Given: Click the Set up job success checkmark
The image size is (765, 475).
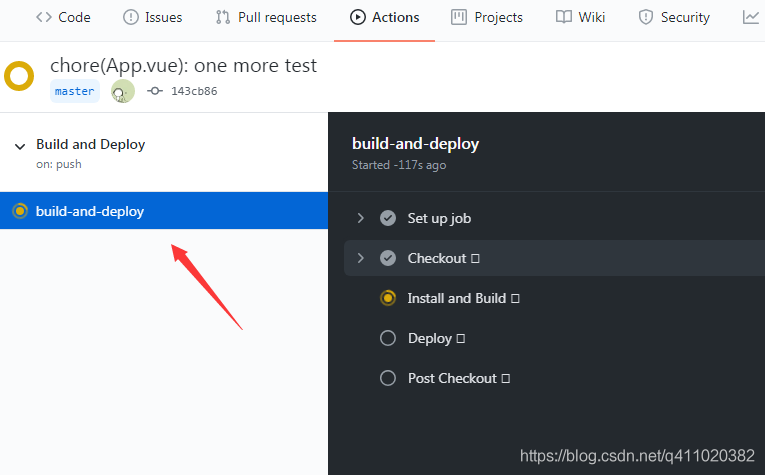Looking at the screenshot, I should (388, 218).
